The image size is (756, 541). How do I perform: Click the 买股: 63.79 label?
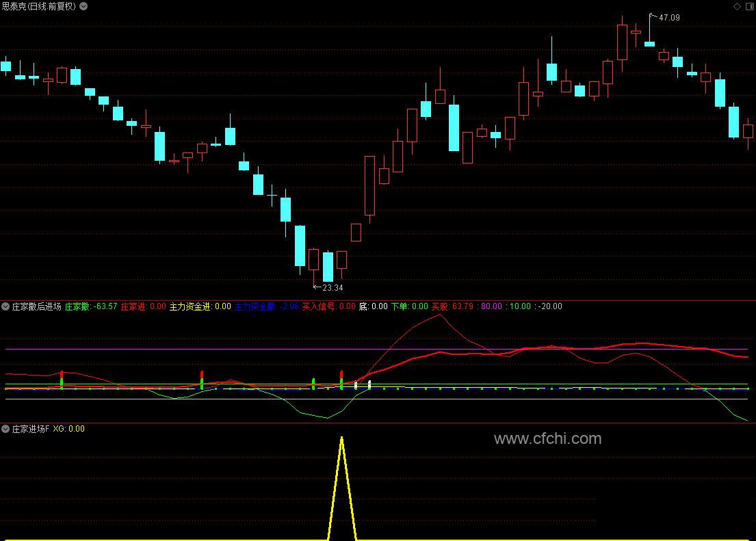(453, 306)
